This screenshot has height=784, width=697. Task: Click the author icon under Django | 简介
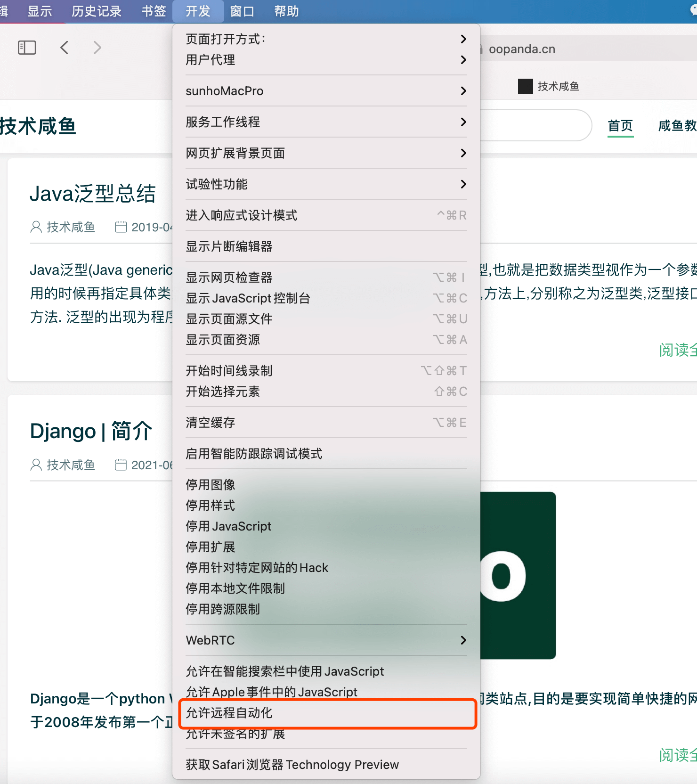[x=36, y=465]
